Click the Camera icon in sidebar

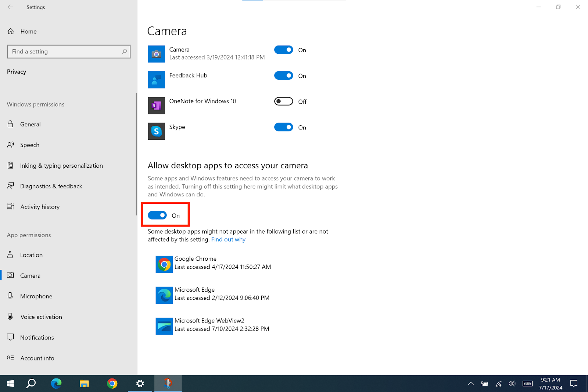pyautogui.click(x=11, y=275)
